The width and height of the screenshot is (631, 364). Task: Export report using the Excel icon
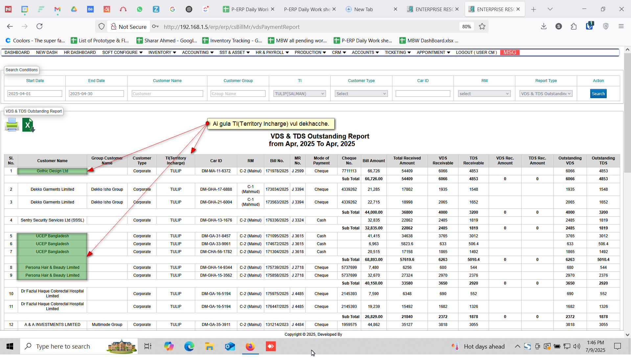(28, 125)
